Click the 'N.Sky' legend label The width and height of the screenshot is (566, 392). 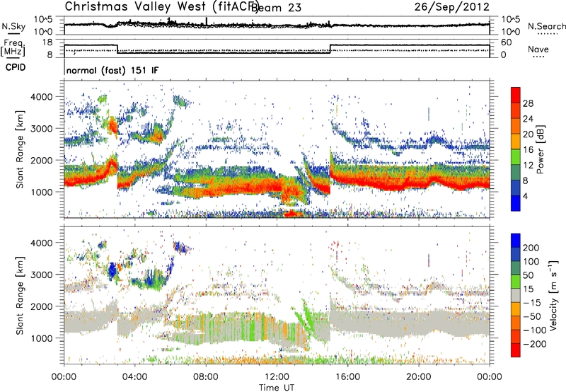click(13, 26)
